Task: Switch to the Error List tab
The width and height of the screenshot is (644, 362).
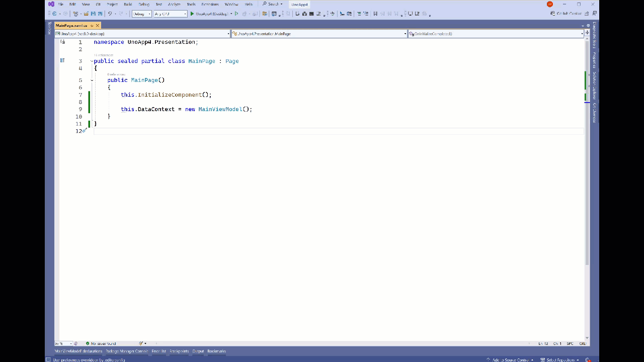Action: 158,351
